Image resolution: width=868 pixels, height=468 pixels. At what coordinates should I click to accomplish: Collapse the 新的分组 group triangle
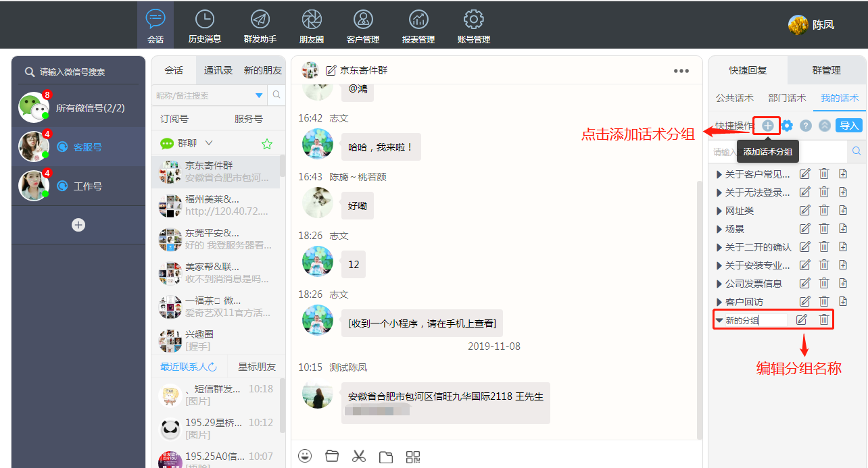tap(719, 320)
